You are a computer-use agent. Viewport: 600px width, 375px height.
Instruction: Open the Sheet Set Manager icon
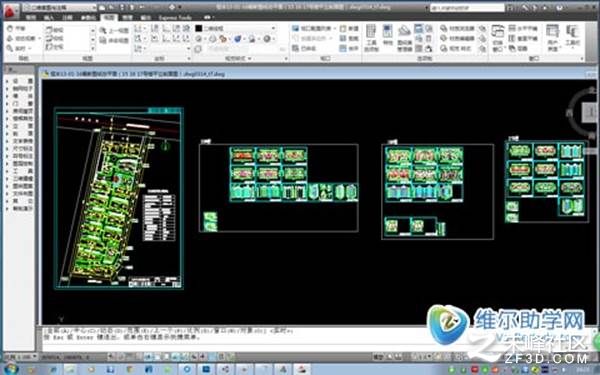(x=404, y=38)
